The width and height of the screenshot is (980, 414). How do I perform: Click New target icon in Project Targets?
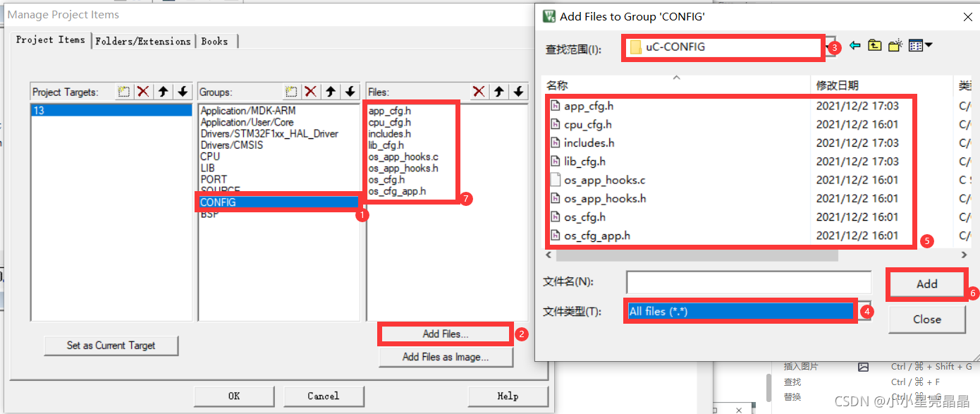coord(124,92)
